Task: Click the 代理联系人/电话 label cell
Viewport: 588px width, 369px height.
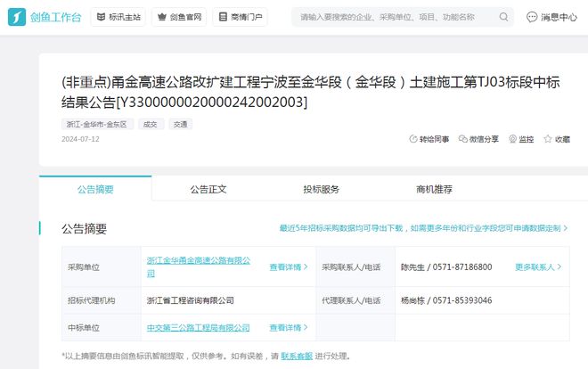Action: [355, 300]
